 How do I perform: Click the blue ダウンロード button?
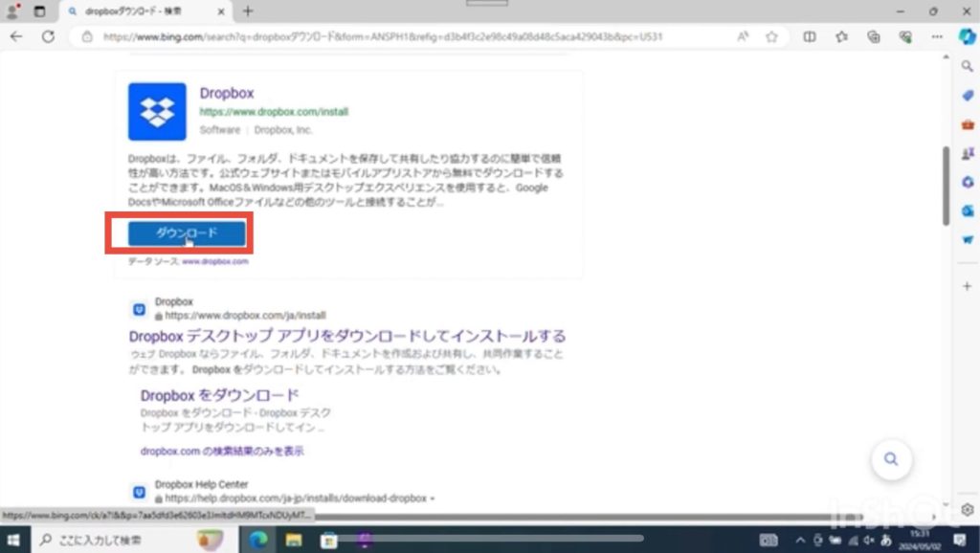pyautogui.click(x=187, y=233)
